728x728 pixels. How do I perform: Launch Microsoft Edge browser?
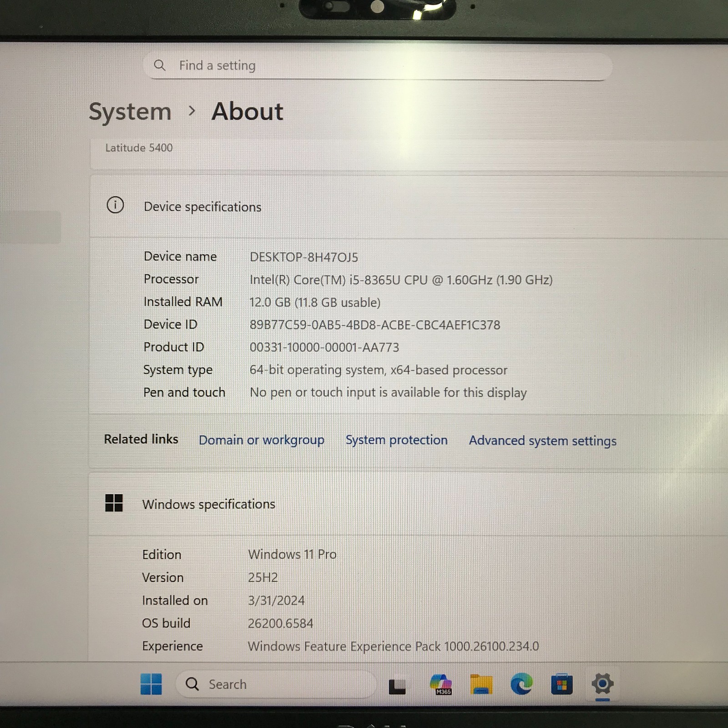click(521, 684)
